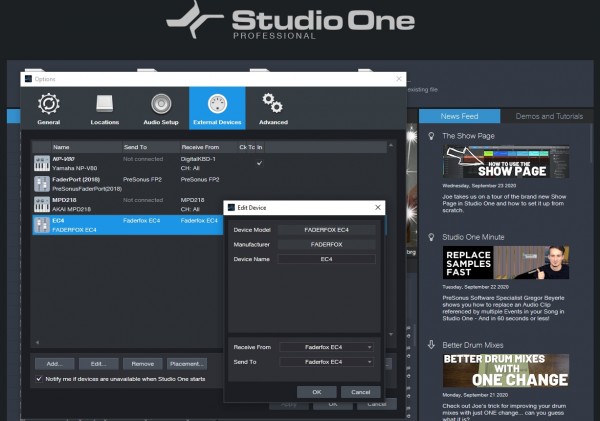Click the Placement... button
The image size is (600, 421).
[x=187, y=364]
